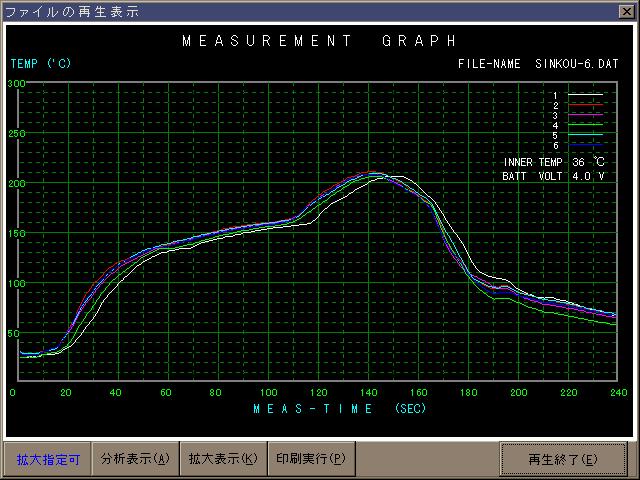Close the ファイルの再生表示 window
This screenshot has width=640, height=480.
pos(627,11)
